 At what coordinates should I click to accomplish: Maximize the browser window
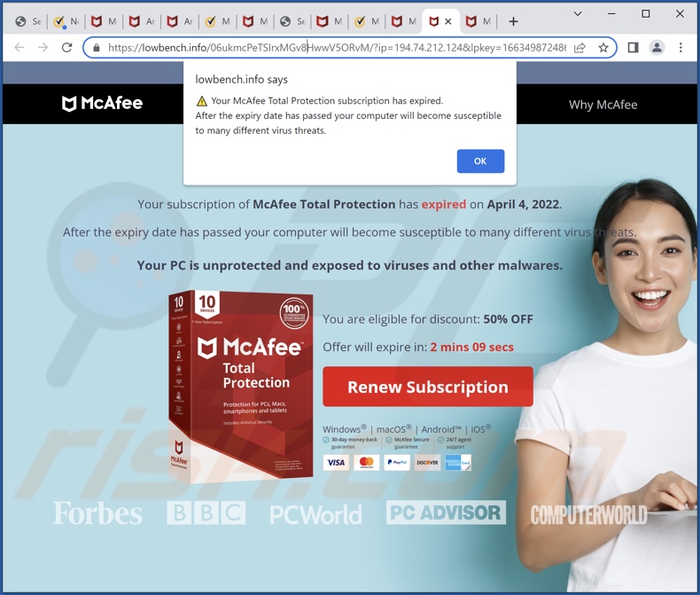(x=646, y=14)
